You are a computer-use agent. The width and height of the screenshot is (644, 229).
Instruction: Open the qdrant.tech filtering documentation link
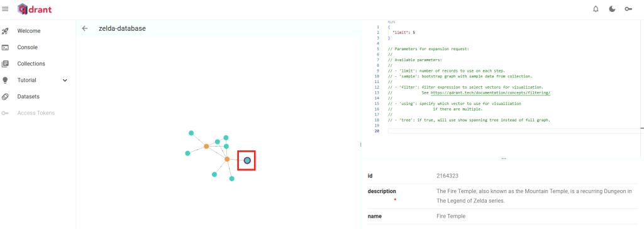tap(490, 93)
